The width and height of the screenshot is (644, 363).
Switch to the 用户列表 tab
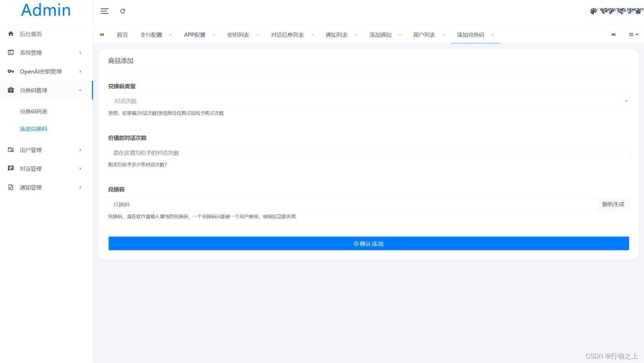pos(424,35)
